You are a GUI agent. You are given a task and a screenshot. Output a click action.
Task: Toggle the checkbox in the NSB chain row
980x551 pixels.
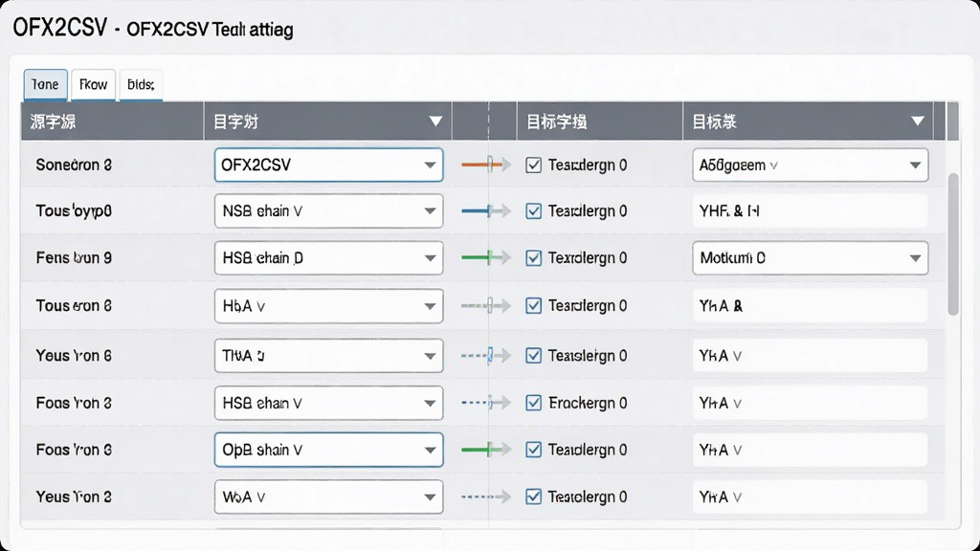(x=533, y=211)
